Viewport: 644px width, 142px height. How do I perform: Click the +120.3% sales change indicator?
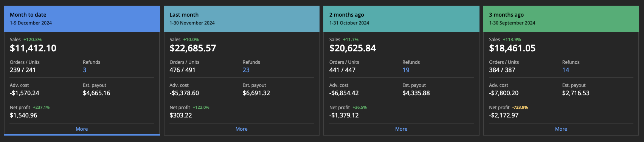(33, 40)
